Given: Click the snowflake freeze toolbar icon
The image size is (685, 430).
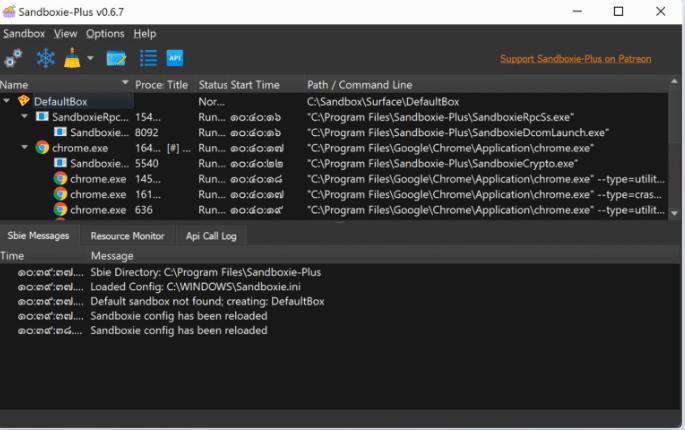Looking at the screenshot, I should coord(45,58).
